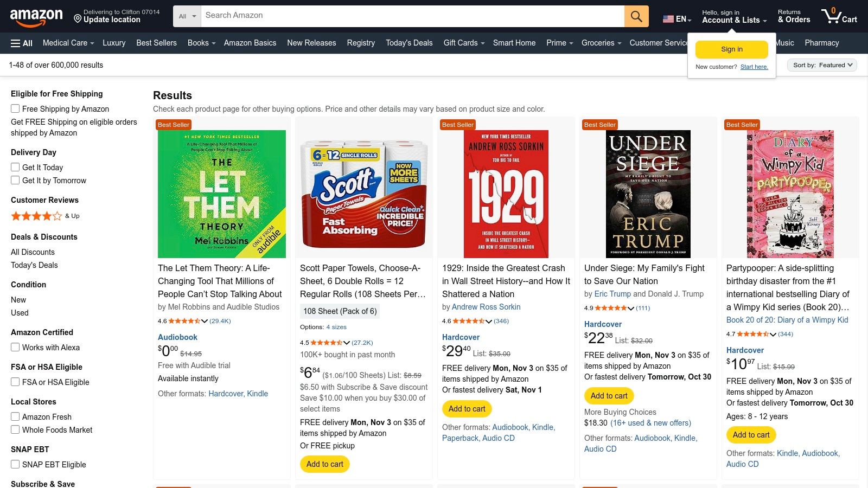Open the All hamburger menu
The width and height of the screenshot is (868, 488).
pos(21,43)
